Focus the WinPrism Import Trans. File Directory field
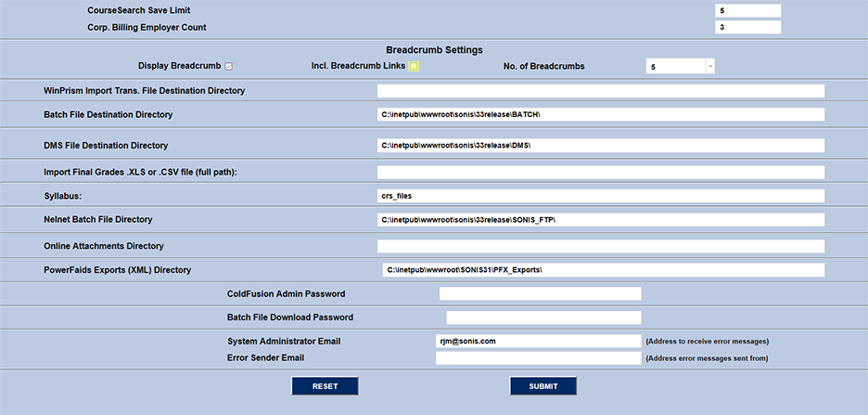 tap(600, 91)
